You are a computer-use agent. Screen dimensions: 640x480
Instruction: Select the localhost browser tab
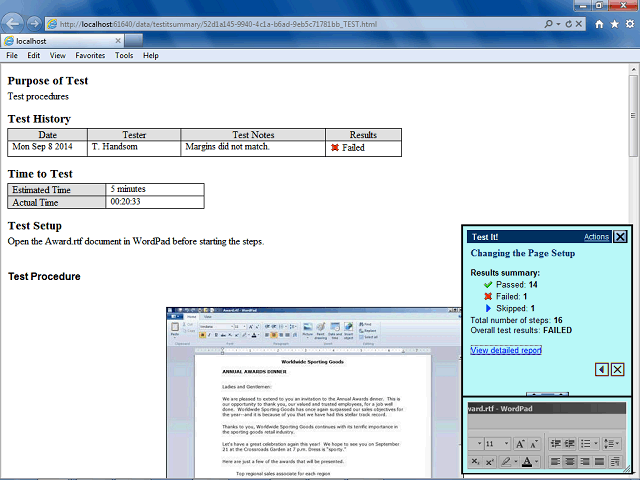[61, 41]
